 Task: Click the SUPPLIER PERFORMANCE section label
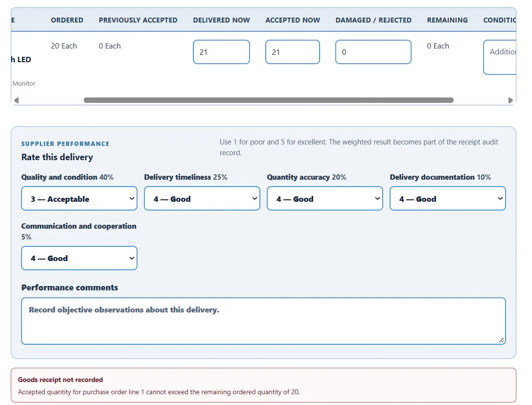point(65,143)
